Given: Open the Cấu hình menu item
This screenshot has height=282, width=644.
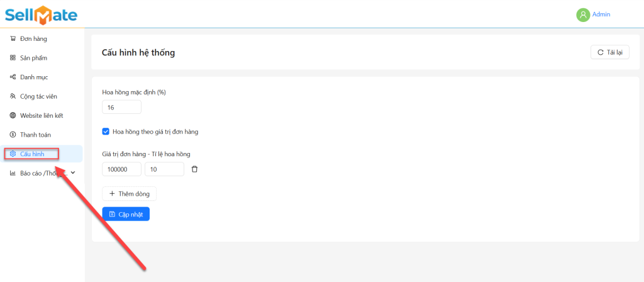Looking at the screenshot, I should [32, 154].
